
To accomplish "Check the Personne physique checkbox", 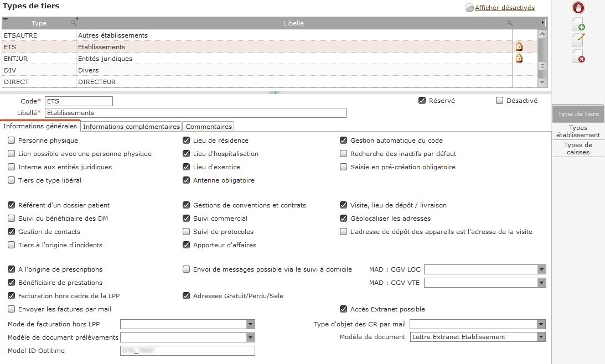I will tap(11, 141).
